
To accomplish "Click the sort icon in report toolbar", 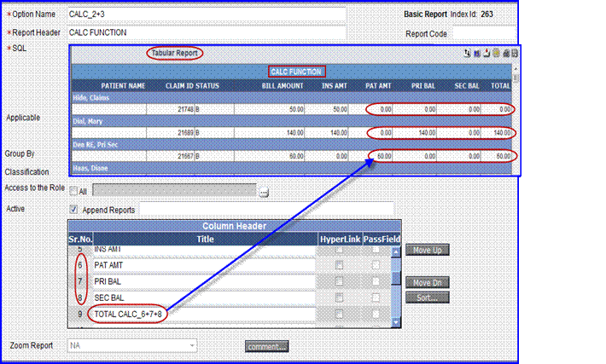I will click(x=467, y=53).
